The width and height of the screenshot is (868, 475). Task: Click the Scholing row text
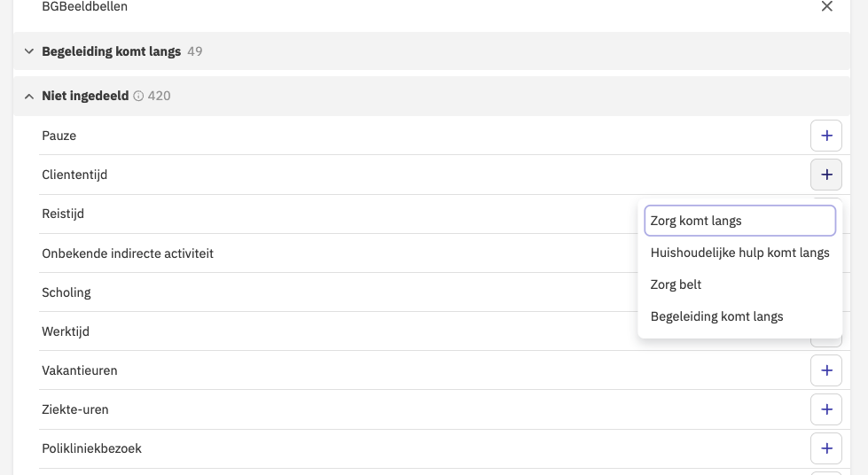coord(66,292)
